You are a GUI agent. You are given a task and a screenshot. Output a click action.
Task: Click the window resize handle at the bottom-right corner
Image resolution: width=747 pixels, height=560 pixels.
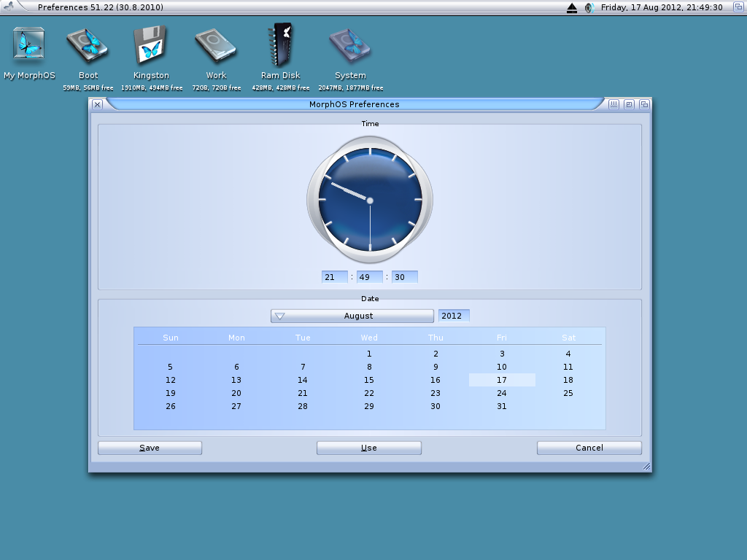[x=646, y=467]
